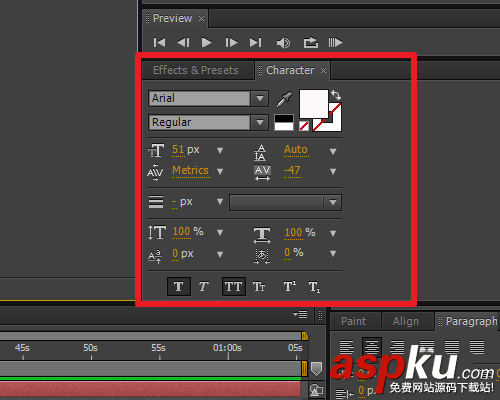The width and height of the screenshot is (500, 400).
Task: Toggle Superscript
Action: [x=289, y=287]
